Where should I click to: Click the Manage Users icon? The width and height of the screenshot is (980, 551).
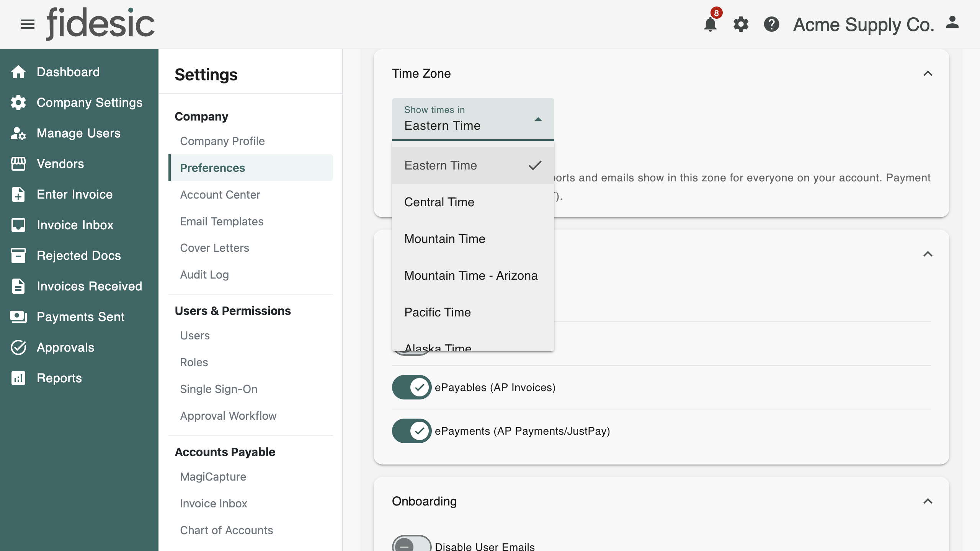click(18, 133)
